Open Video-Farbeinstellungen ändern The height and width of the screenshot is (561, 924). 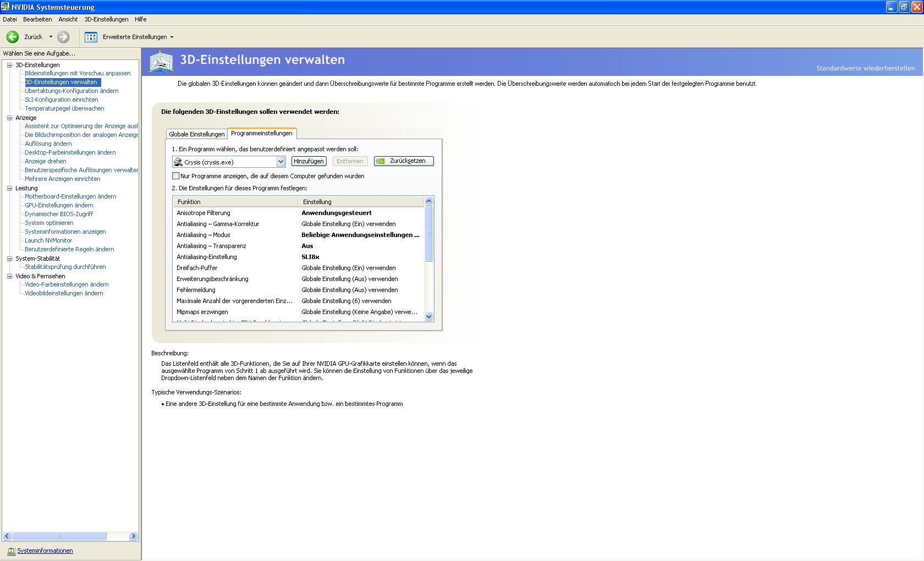[67, 284]
